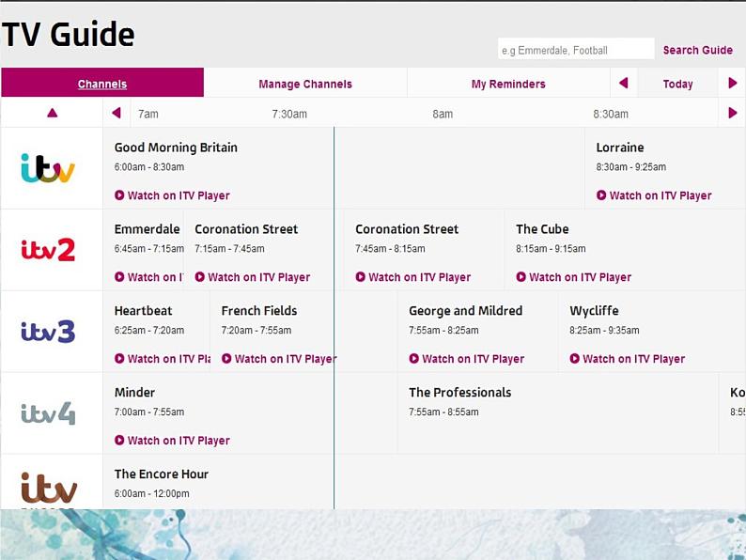
Task: Select the ITV Encore channel logo
Action: click(x=49, y=489)
